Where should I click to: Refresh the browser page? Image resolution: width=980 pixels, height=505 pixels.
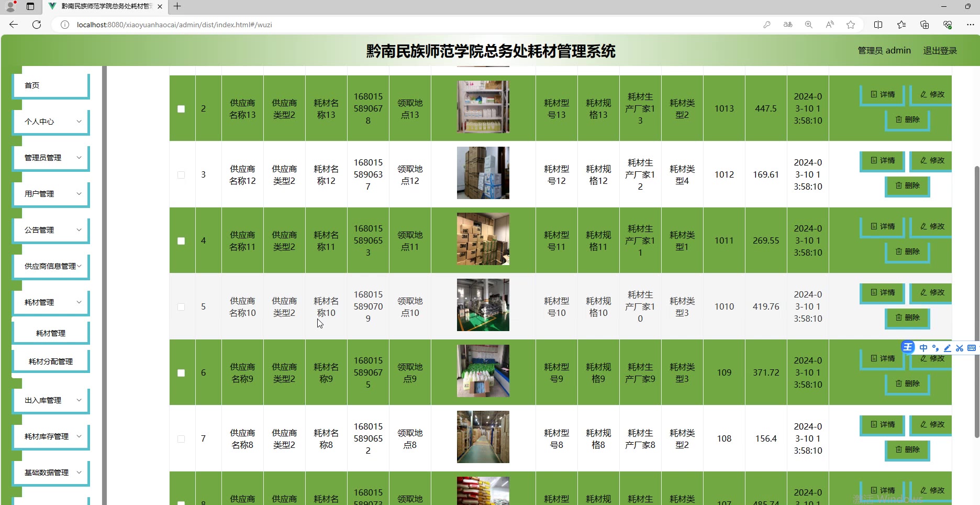pyautogui.click(x=37, y=25)
